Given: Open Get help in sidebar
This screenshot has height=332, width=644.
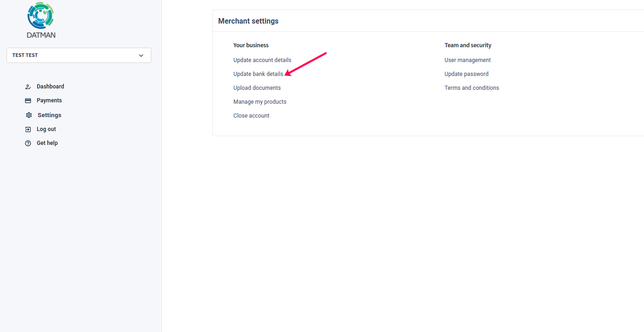Looking at the screenshot, I should [47, 143].
